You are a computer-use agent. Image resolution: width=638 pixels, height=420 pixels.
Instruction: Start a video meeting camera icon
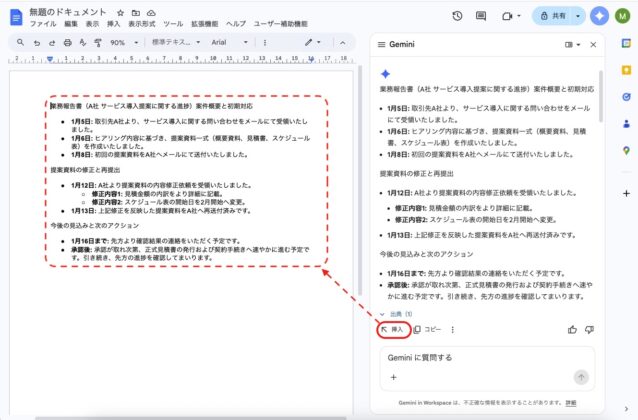507,16
